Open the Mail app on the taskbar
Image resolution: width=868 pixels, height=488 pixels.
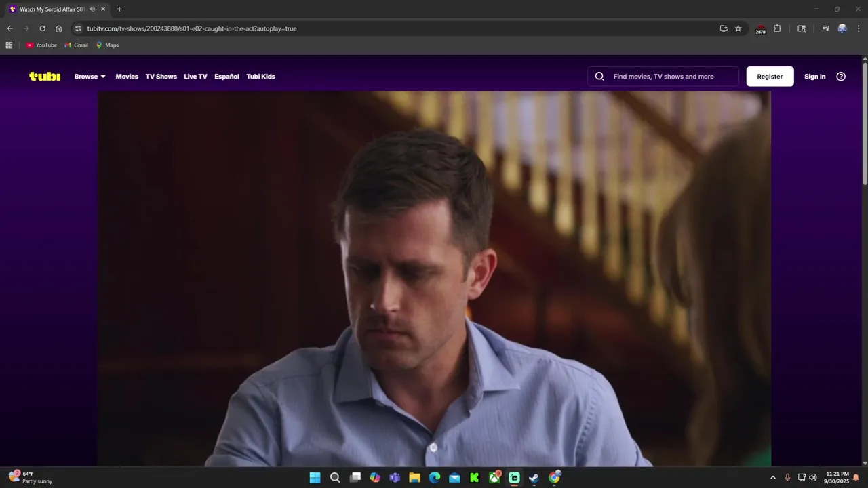(x=454, y=478)
